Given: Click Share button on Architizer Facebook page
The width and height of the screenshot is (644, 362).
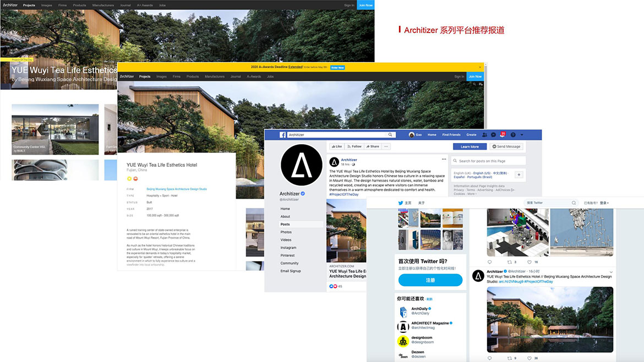Looking at the screenshot, I should 373,146.
